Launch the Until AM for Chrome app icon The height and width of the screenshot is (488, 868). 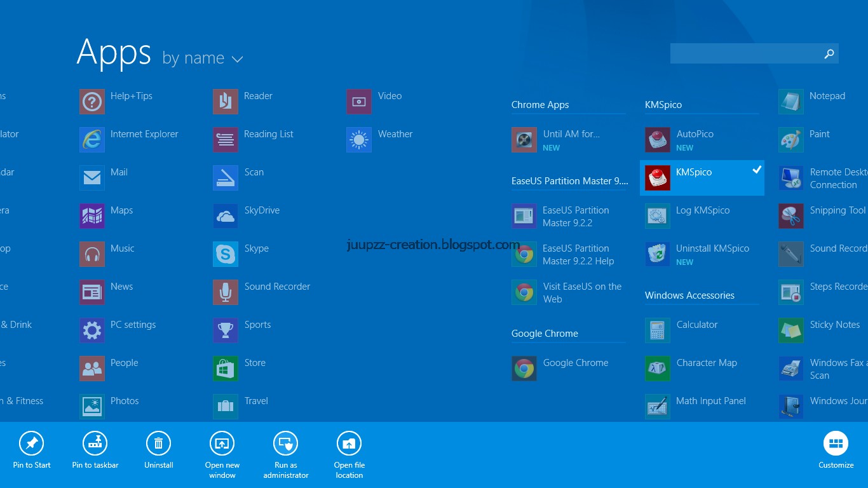point(524,140)
